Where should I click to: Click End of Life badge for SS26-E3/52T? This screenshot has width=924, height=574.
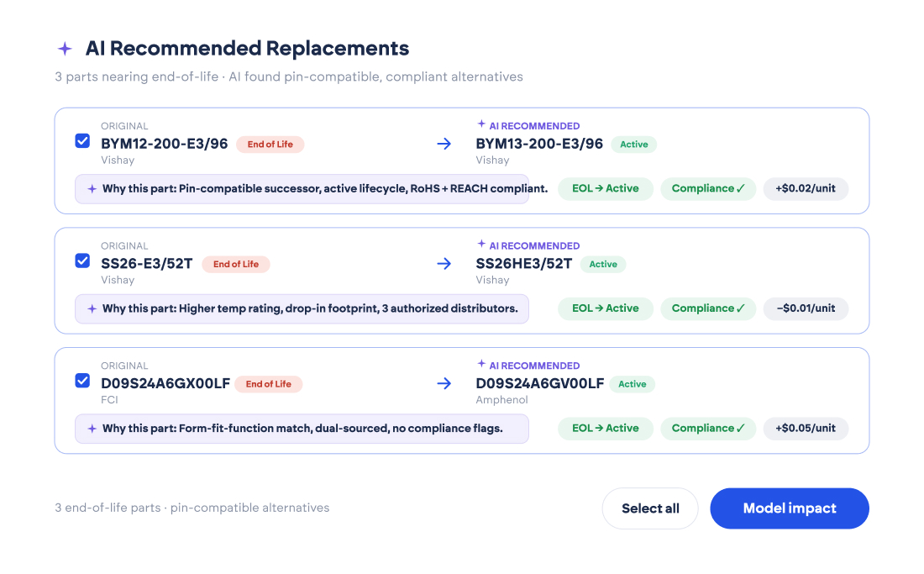click(x=236, y=264)
